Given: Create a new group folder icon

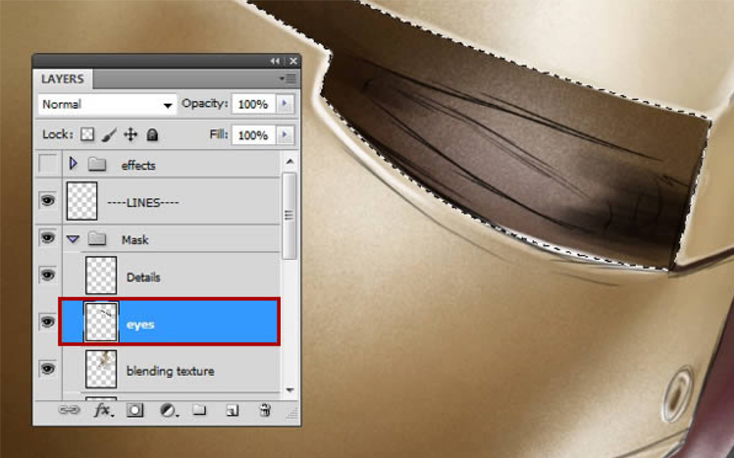Looking at the screenshot, I should [x=199, y=410].
